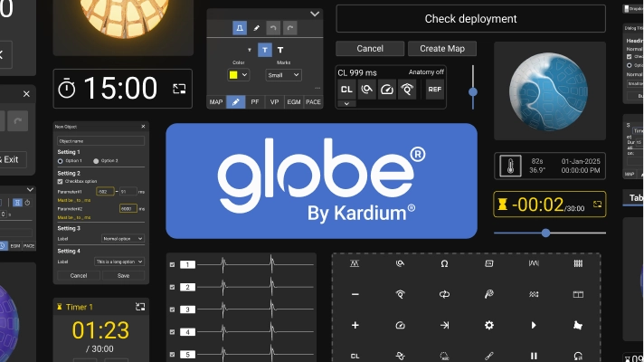The width and height of the screenshot is (644, 362).
Task: Click the Omega icon in icon grid
Action: pos(444,263)
